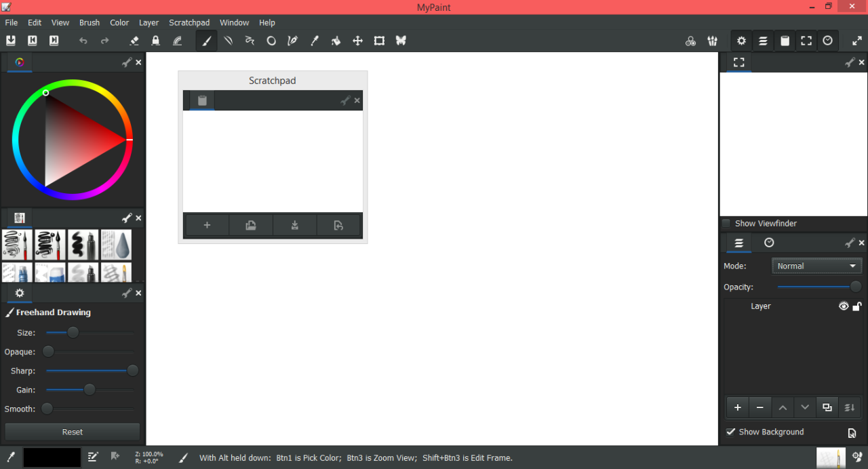
Task: Toggle the Preview panel button in toolbar
Action: (806, 41)
